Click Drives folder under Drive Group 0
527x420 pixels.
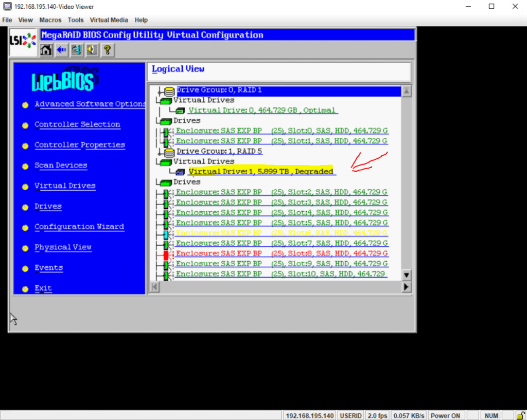pos(166,121)
